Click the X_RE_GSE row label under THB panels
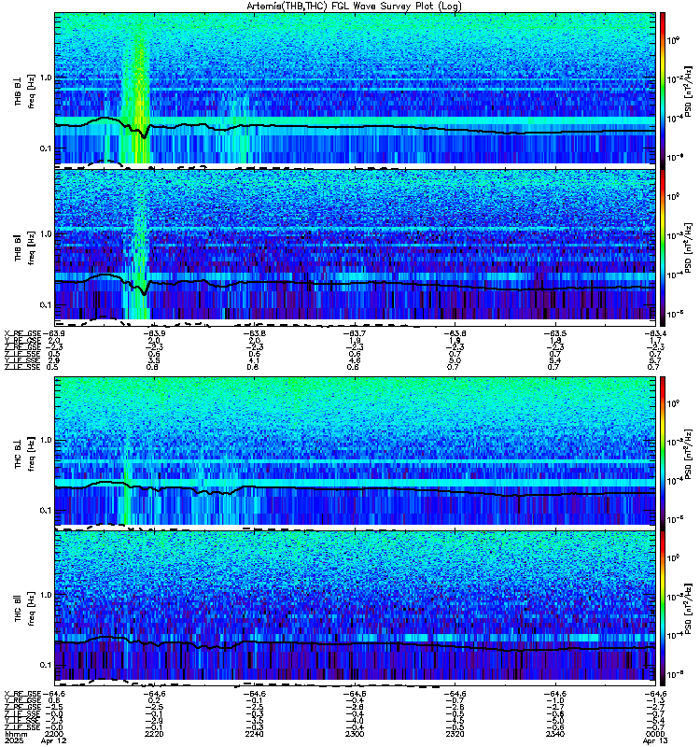700x747 pixels. [x=22, y=333]
